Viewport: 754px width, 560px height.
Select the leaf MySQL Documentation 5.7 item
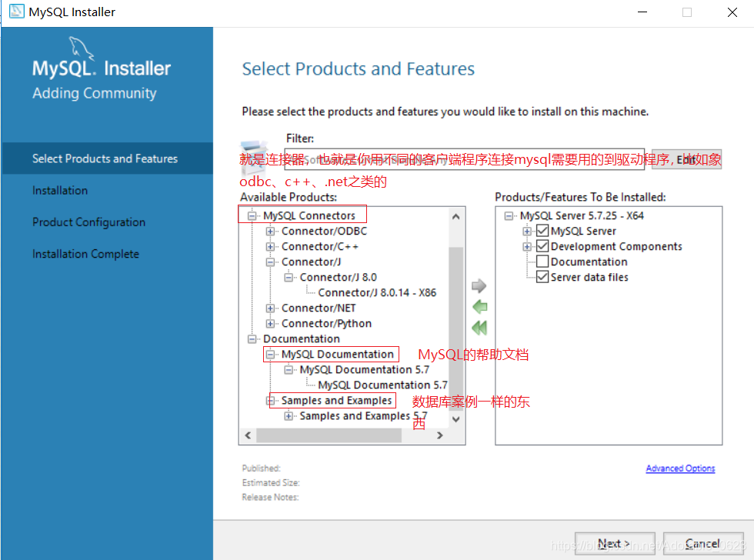383,385
